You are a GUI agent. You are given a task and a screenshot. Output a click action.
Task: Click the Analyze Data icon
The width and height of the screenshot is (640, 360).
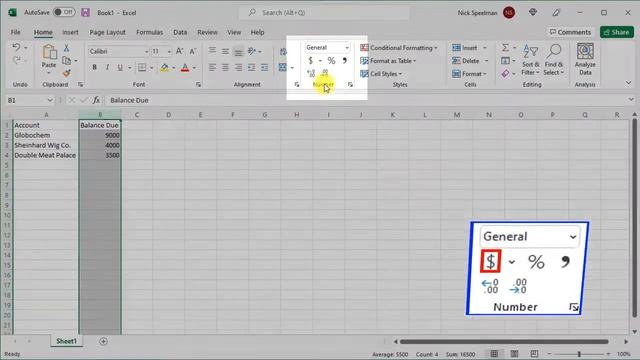point(585,60)
